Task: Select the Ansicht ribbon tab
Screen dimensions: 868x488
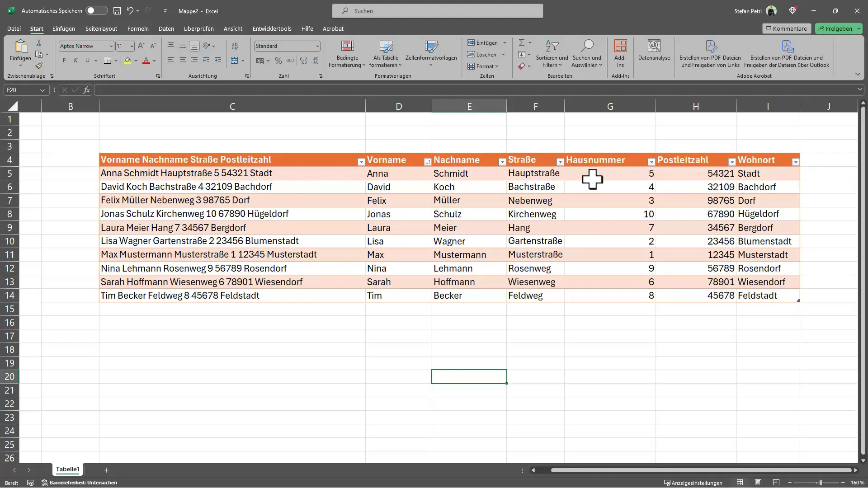Action: [x=232, y=28]
